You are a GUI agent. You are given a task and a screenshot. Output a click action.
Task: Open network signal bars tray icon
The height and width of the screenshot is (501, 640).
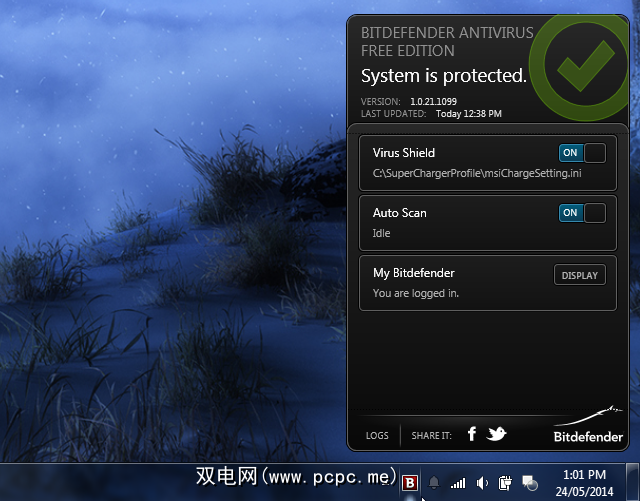tap(458, 484)
